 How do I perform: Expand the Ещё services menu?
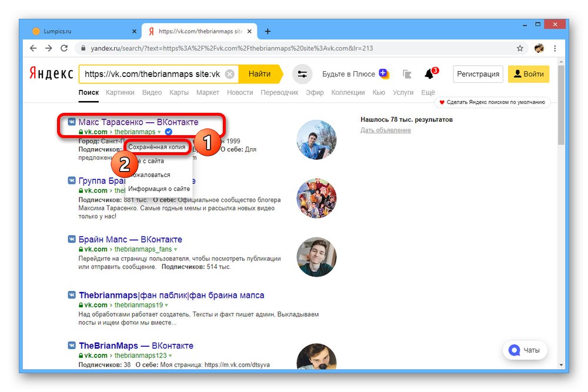coord(428,93)
